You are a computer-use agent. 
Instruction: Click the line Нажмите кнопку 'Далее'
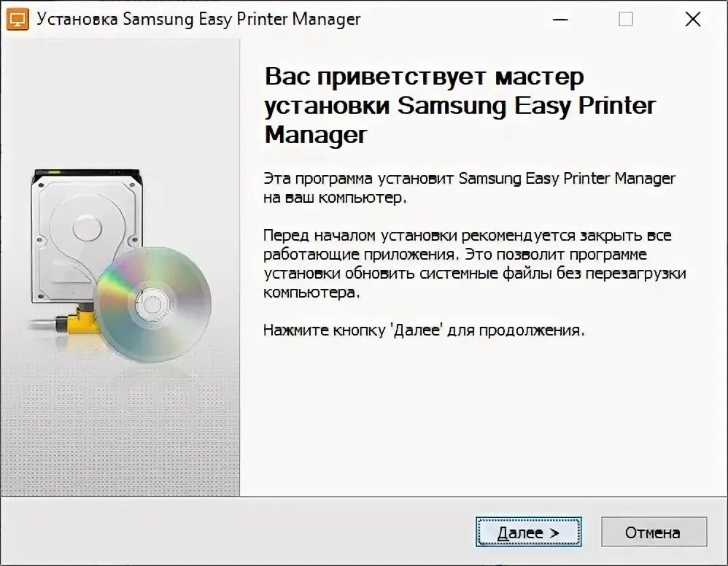[x=423, y=330]
